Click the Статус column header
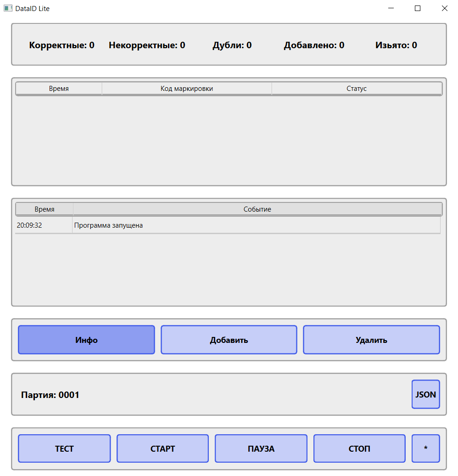 coord(357,88)
